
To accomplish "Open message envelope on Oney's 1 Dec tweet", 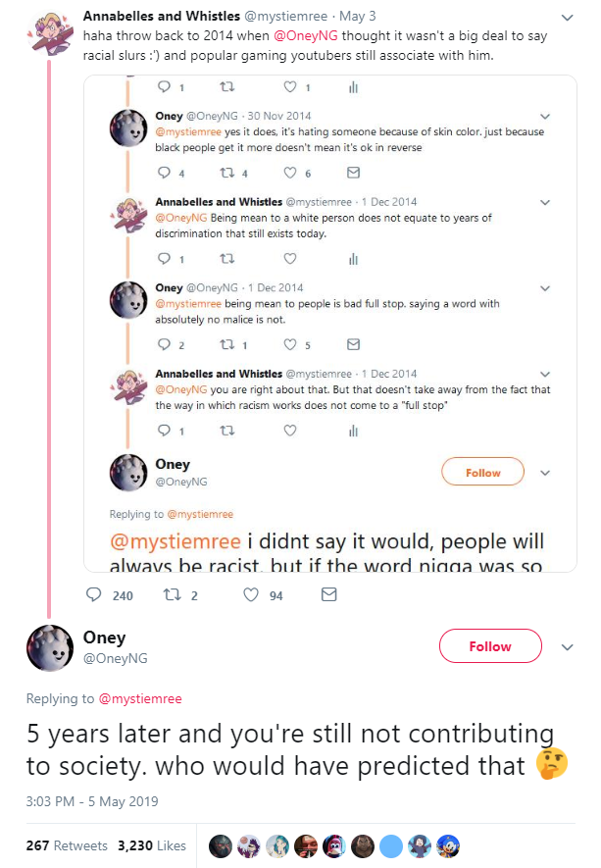I will 353,344.
